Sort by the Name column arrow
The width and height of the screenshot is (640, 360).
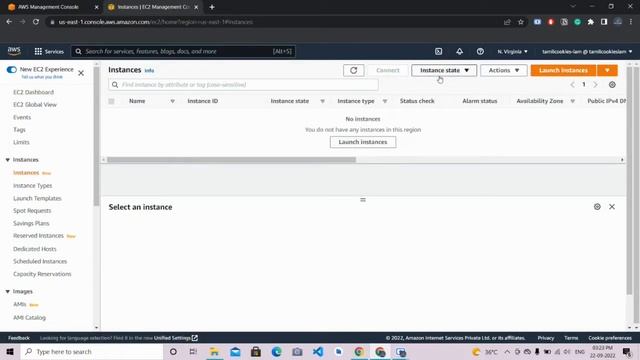(x=173, y=101)
